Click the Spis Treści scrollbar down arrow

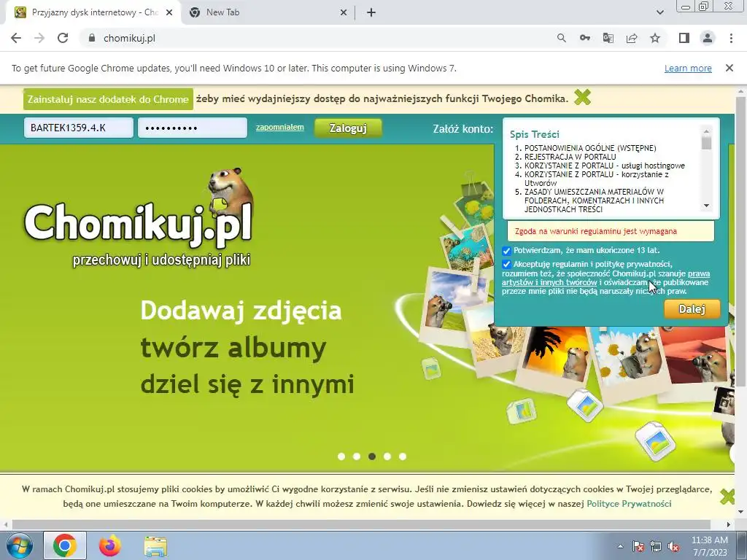[706, 206]
